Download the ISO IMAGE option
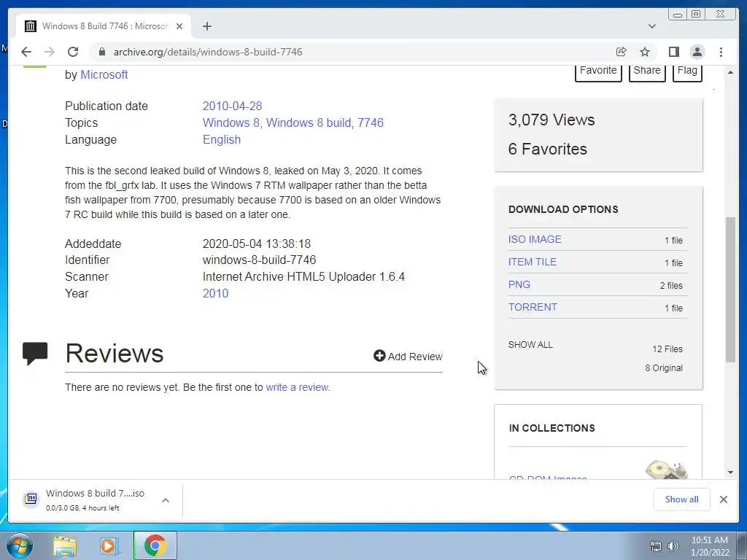This screenshot has width=747, height=560. (535, 239)
